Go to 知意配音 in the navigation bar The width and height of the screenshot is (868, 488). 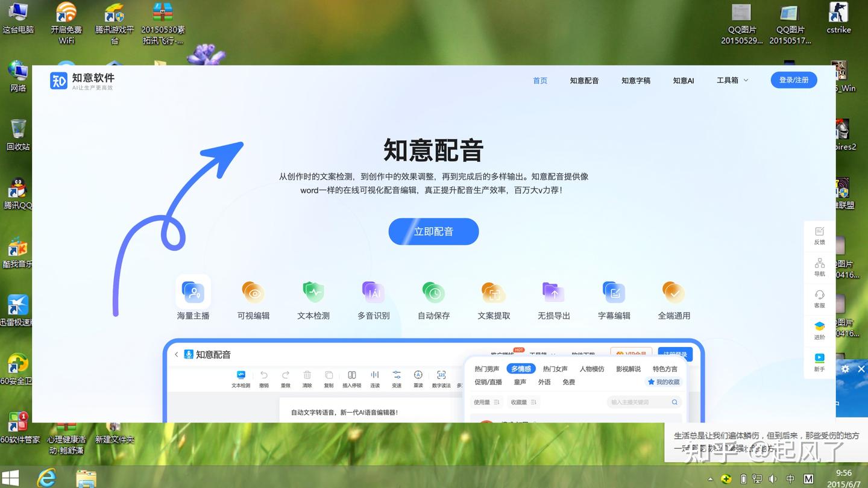click(x=584, y=80)
